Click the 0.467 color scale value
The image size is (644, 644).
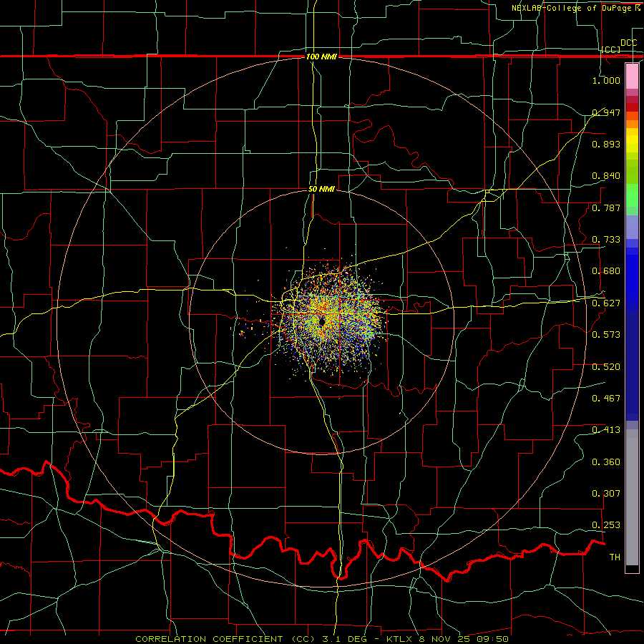click(x=606, y=399)
